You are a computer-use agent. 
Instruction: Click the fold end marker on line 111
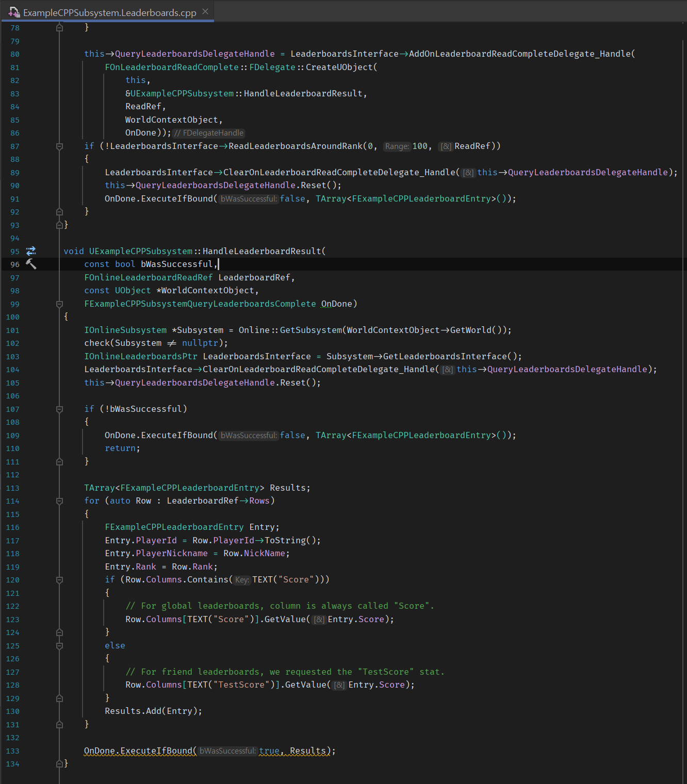coord(59,462)
